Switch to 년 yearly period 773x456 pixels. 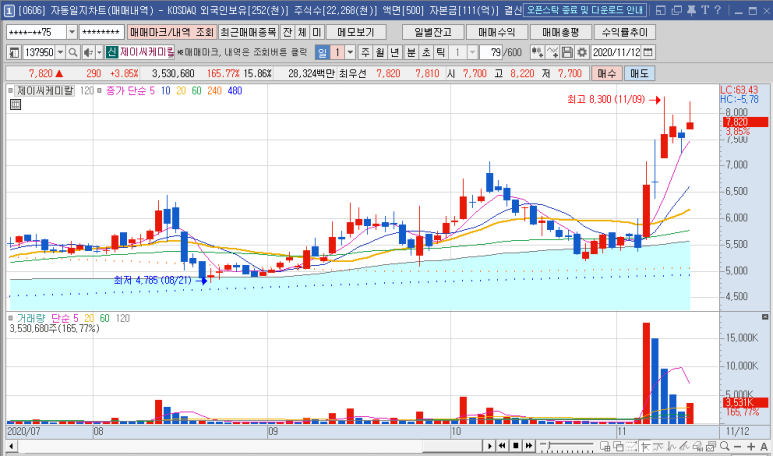pos(395,52)
